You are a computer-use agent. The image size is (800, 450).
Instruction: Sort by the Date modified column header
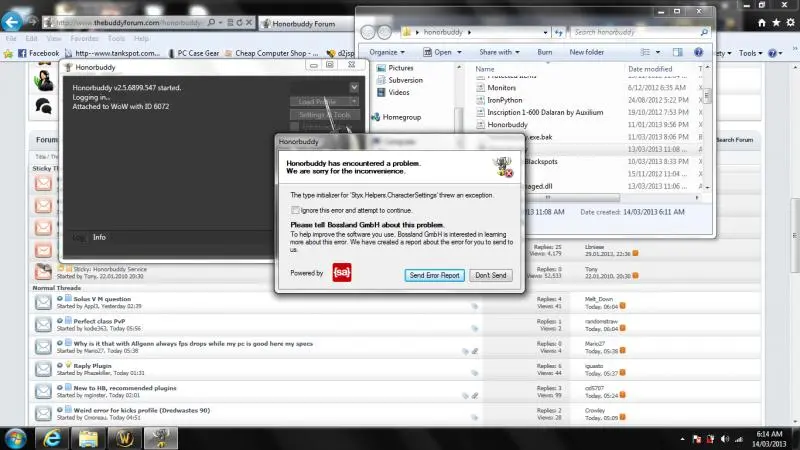click(x=649, y=69)
